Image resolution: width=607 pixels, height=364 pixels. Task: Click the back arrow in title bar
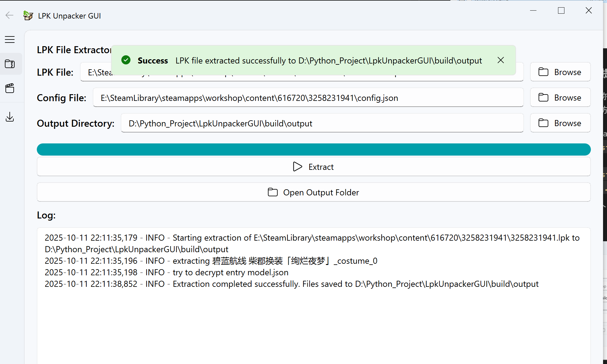click(10, 15)
